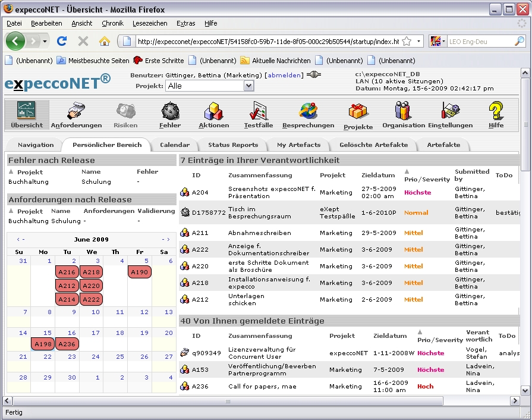Go to next month in calendar
This screenshot has height=420, width=532.
tap(166, 240)
